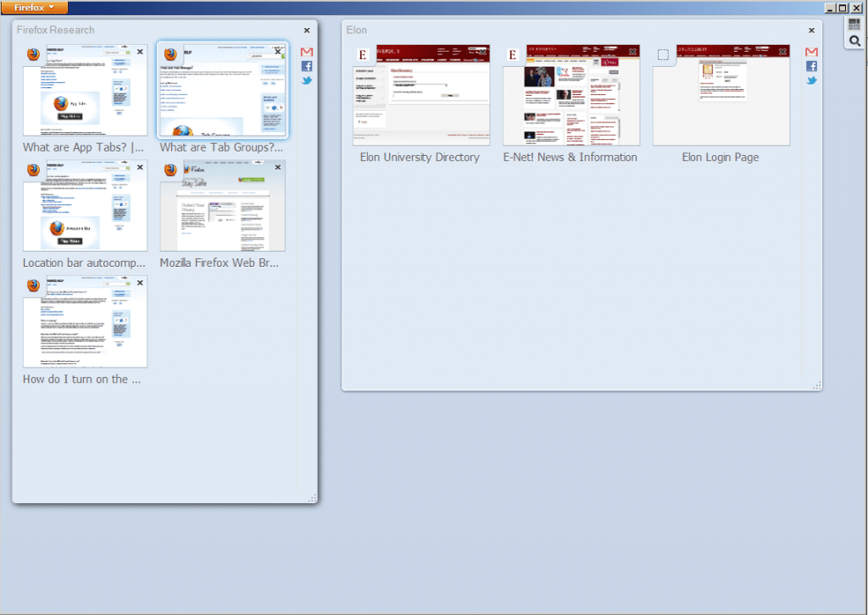The width and height of the screenshot is (868, 615).
Task: Share the Elon group to Facebook
Action: [x=810, y=65]
